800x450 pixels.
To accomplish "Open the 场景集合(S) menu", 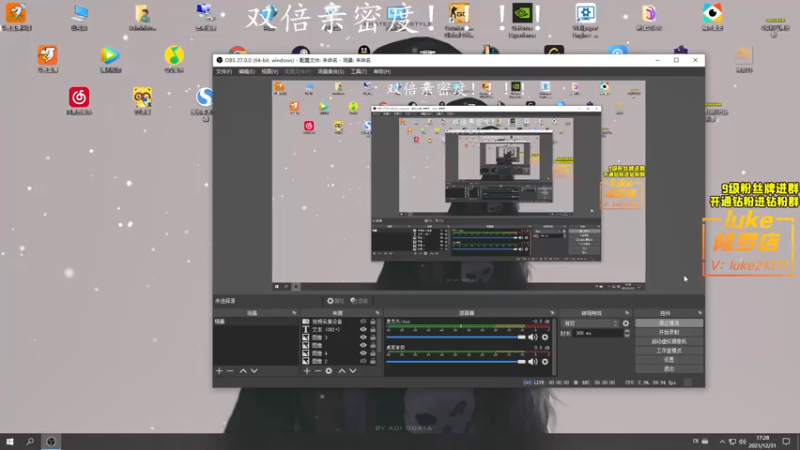I will (331, 72).
